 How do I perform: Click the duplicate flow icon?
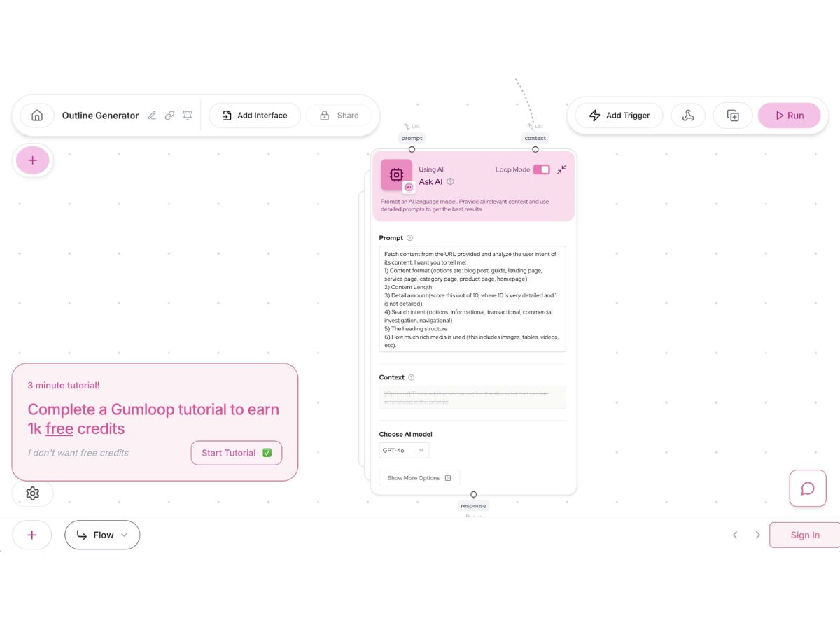pos(733,115)
